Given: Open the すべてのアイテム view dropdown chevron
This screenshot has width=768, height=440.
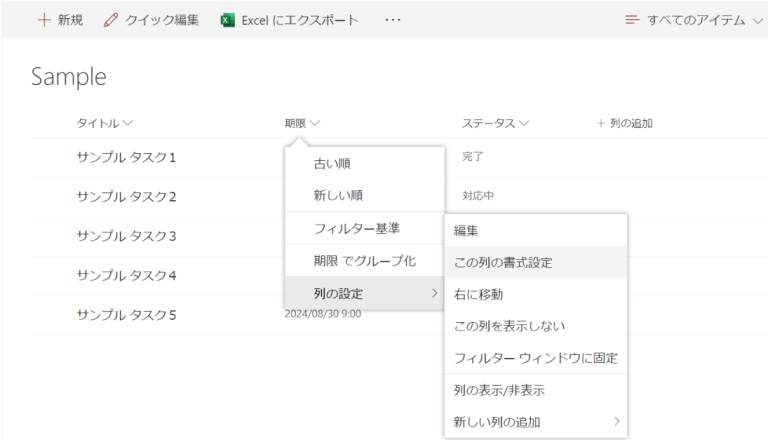Looking at the screenshot, I should click(758, 21).
